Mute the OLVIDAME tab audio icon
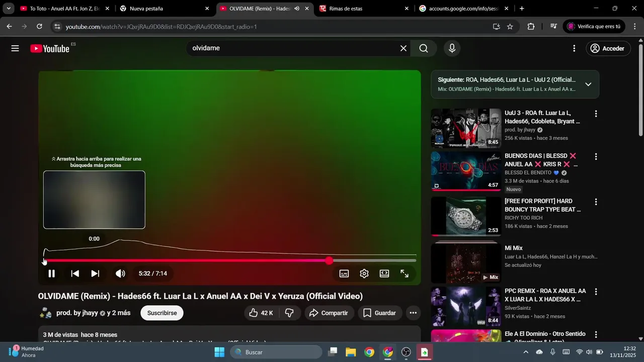The width and height of the screenshot is (644, 362). point(297,9)
